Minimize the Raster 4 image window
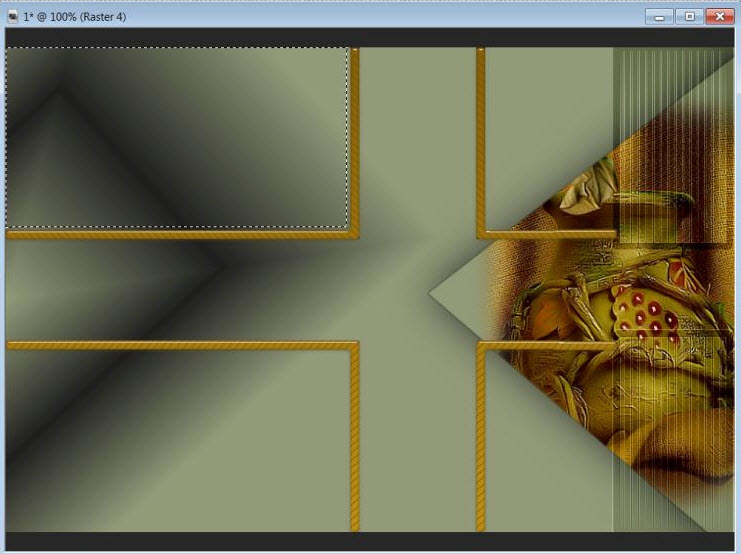 [659, 17]
